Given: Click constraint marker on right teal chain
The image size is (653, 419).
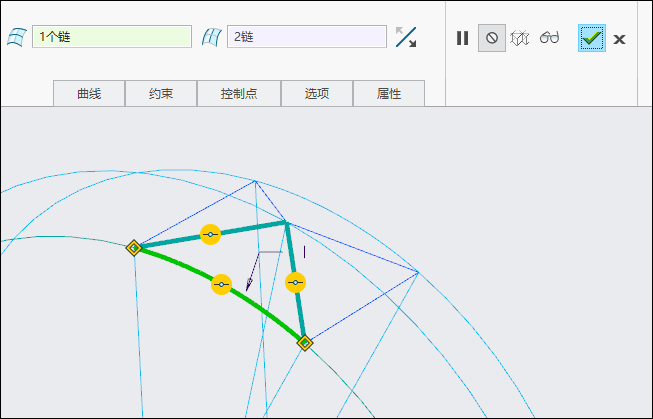Looking at the screenshot, I should coord(296,283).
